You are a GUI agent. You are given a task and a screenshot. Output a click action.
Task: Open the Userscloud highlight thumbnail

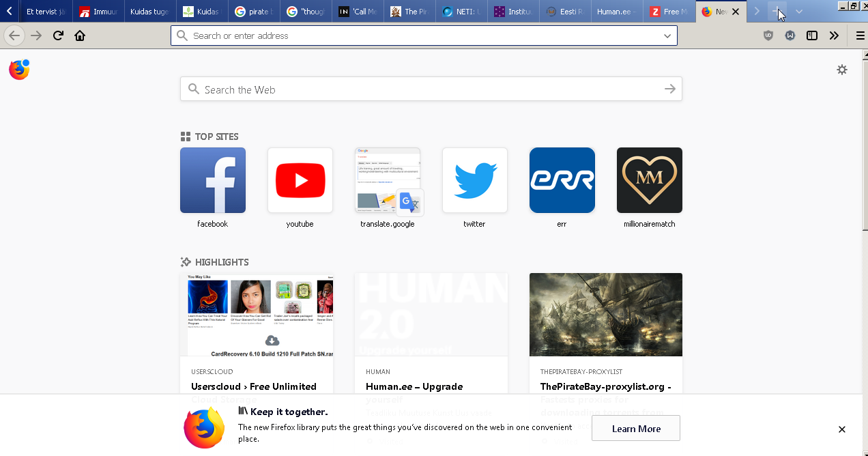[x=257, y=315]
